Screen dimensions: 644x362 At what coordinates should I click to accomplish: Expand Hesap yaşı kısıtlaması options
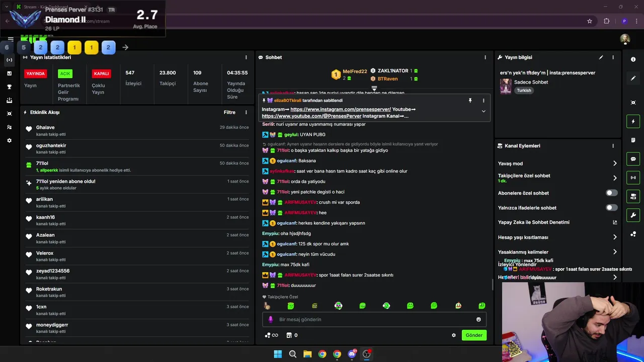pos(615,237)
